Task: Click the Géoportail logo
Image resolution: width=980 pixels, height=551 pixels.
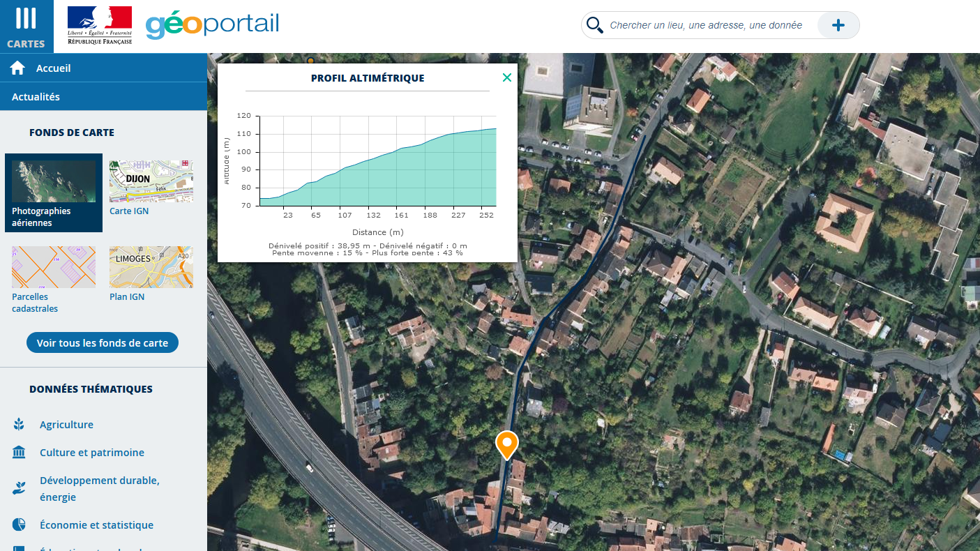Action: pyautogui.click(x=212, y=25)
